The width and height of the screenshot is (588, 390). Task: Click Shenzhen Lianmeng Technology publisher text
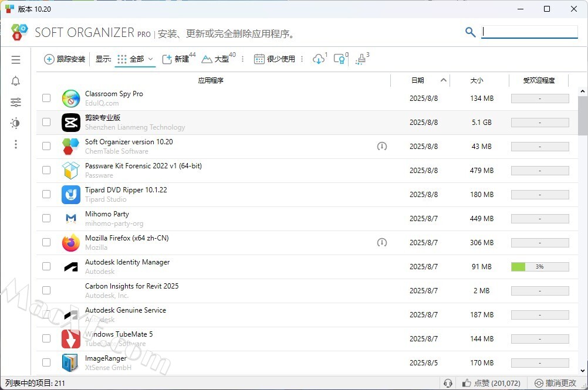click(x=135, y=127)
